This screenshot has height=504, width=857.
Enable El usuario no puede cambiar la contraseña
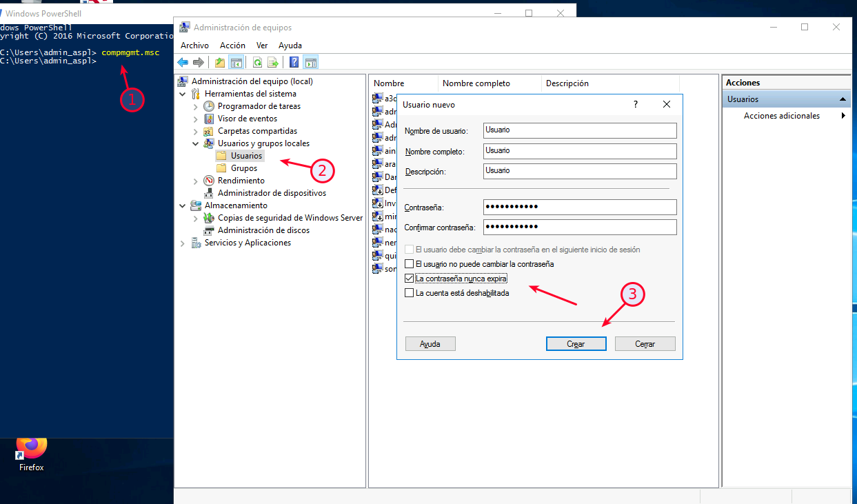(x=410, y=264)
